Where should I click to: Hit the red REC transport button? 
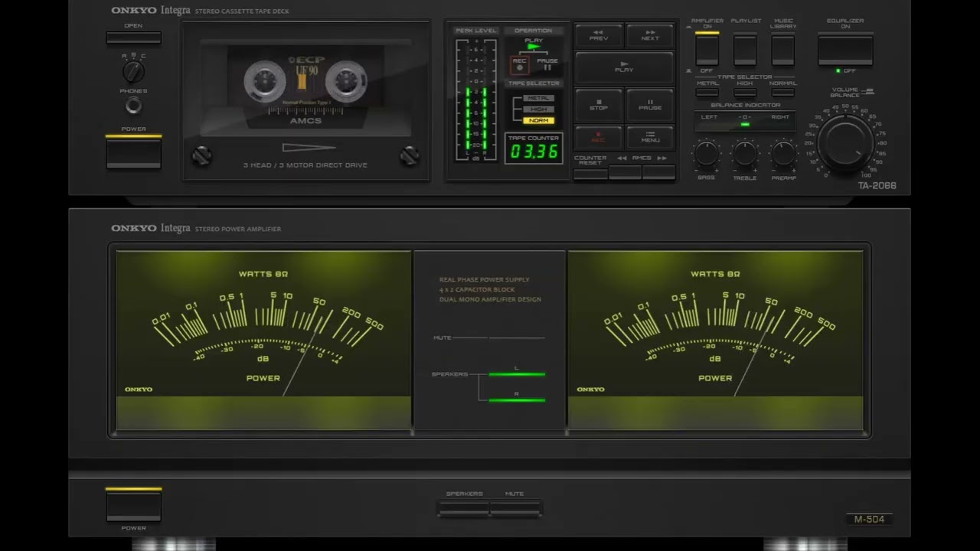(598, 137)
